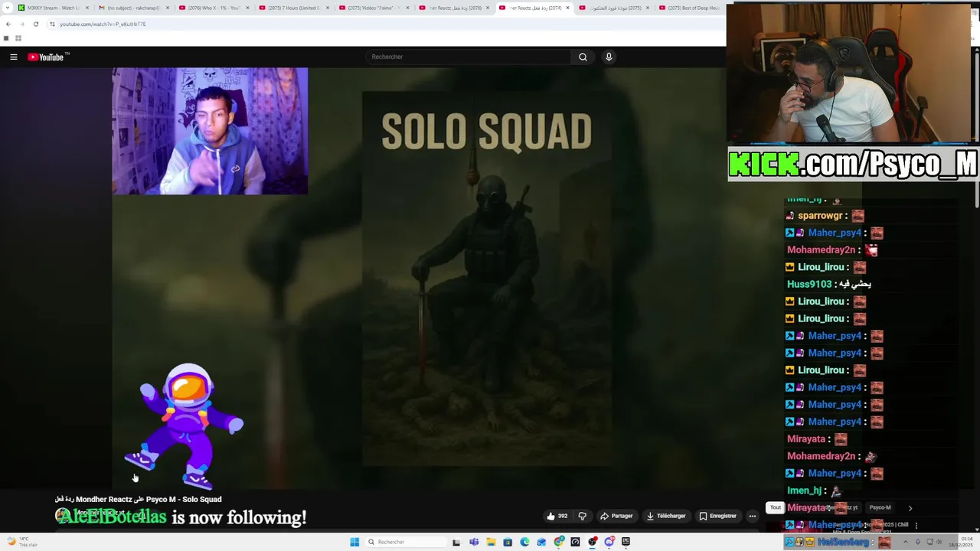The image size is (980, 551).
Task: Switch to the 7 Hours (Limited) tab
Action: (x=293, y=8)
